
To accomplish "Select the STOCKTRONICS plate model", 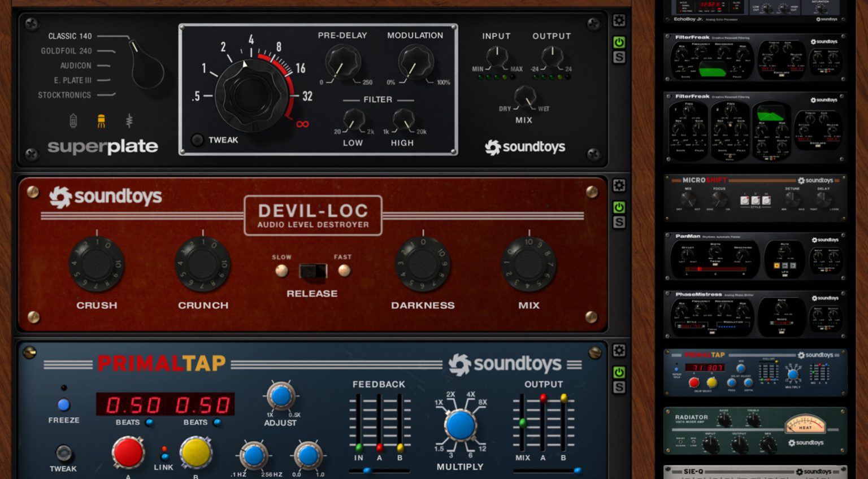I will tap(64, 95).
